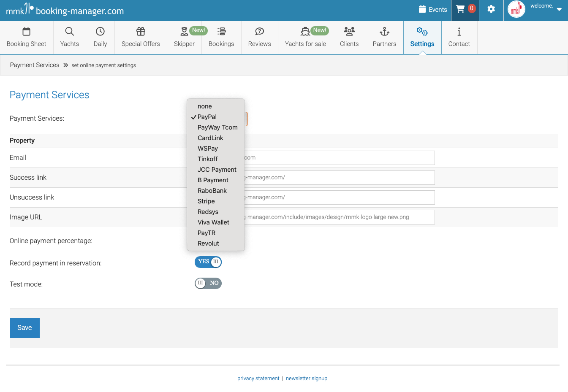This screenshot has width=568, height=392.
Task: Open the Daily clock icon
Action: (100, 31)
